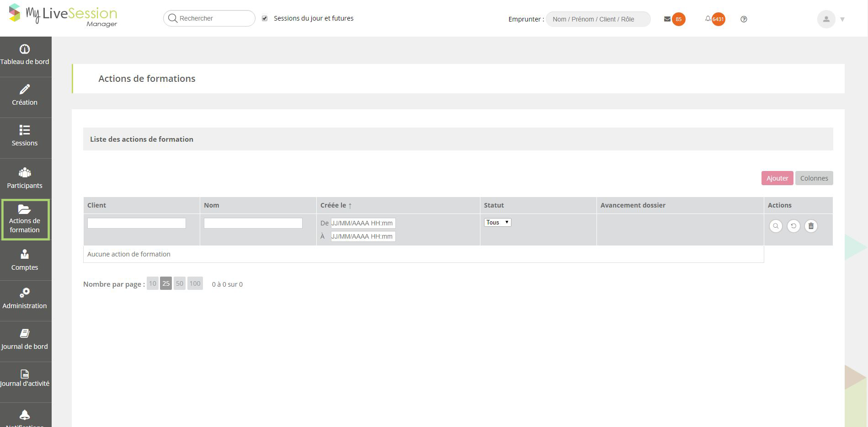Viewport: 868px width, 427px height.
Task: Sort by Créée le column
Action: click(336, 205)
